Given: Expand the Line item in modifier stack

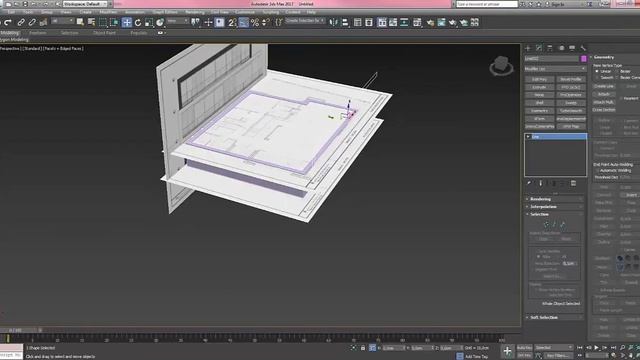Looking at the screenshot, I should (x=528, y=137).
